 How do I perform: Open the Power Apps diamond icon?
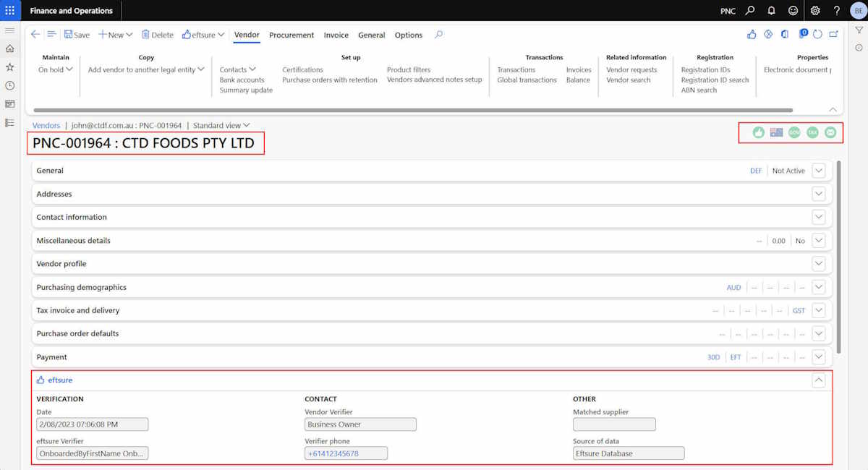pyautogui.click(x=768, y=34)
